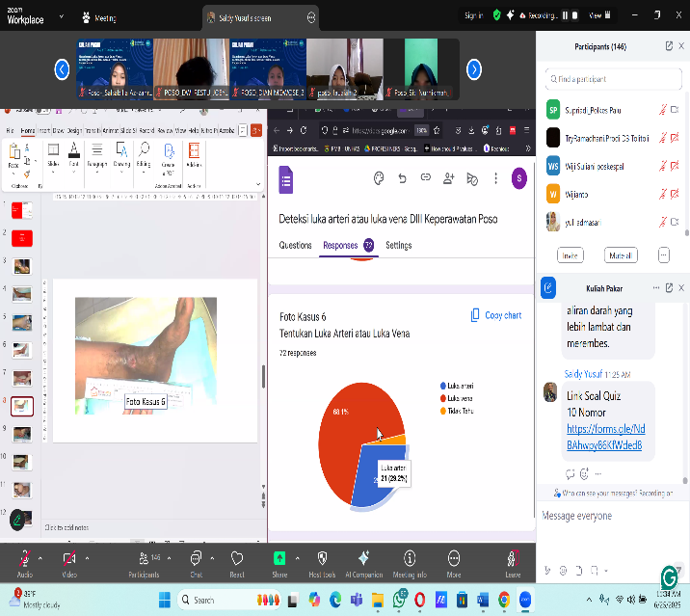Switch to the Settings tab in Google Forms
The image size is (690, 616).
point(399,245)
